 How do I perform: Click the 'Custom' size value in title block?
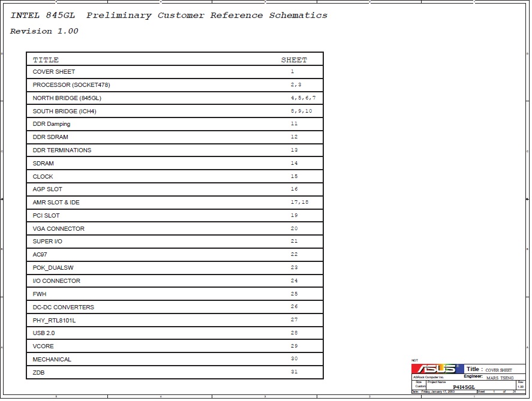click(x=420, y=387)
